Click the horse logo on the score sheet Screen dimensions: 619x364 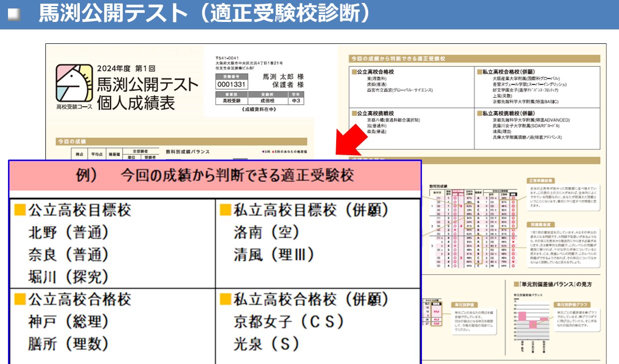point(74,83)
